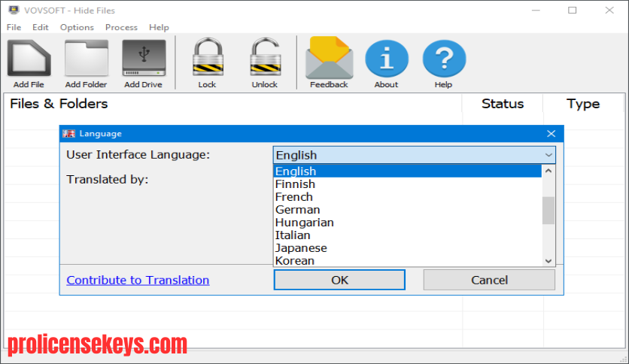Click the VOVSOFT app icon in the title bar
This screenshot has width=629, height=364.
(x=14, y=10)
